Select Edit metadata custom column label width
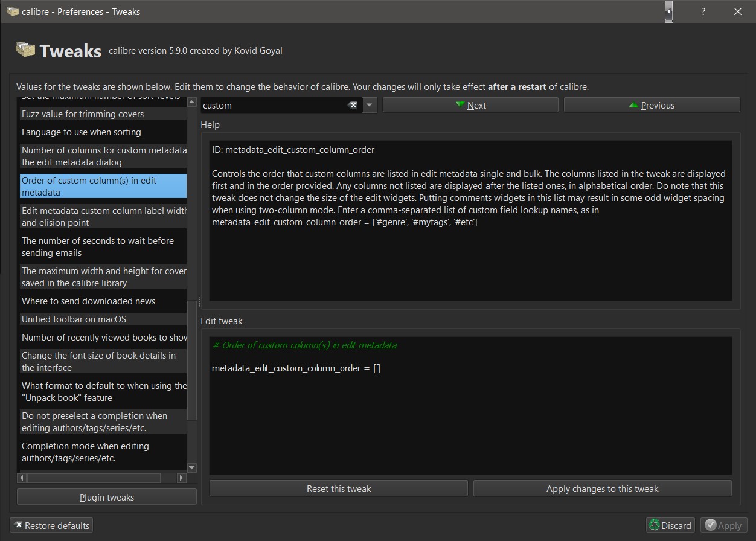 [103, 217]
